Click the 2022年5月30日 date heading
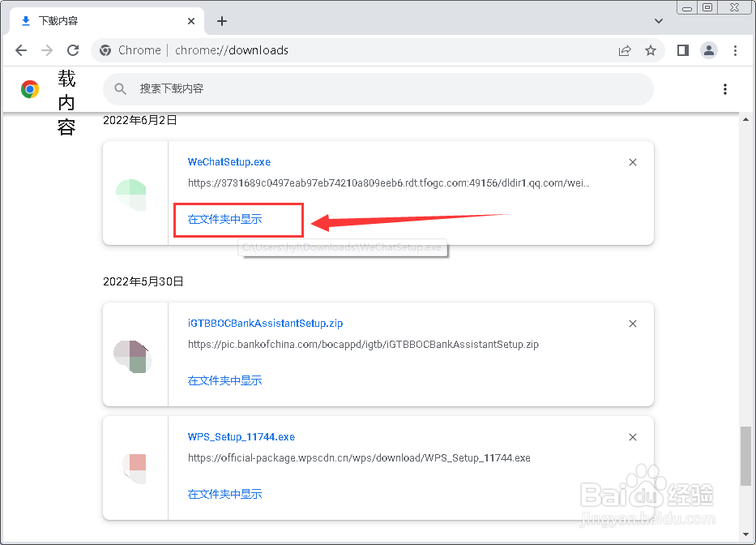Image resolution: width=756 pixels, height=545 pixels. point(143,281)
